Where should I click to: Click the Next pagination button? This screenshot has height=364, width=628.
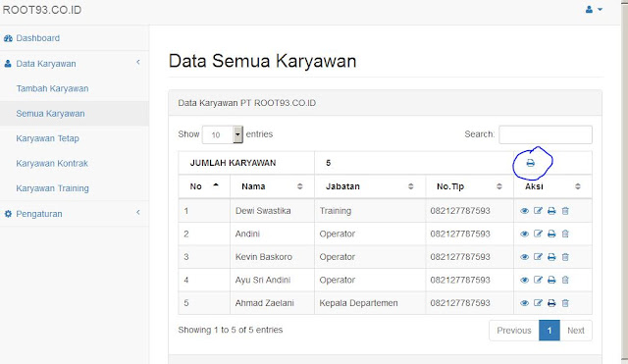[x=576, y=331]
